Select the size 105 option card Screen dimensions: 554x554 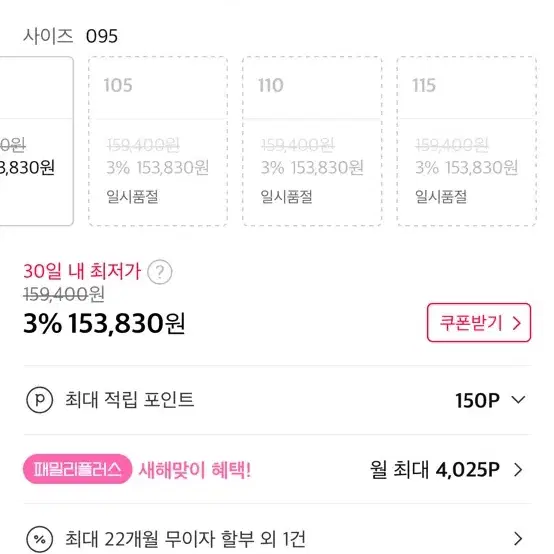point(158,141)
